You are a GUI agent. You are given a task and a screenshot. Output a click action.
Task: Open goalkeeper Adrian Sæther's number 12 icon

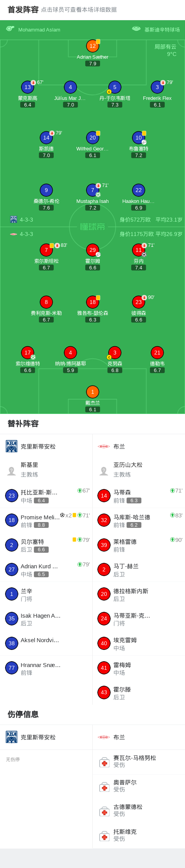(93, 46)
